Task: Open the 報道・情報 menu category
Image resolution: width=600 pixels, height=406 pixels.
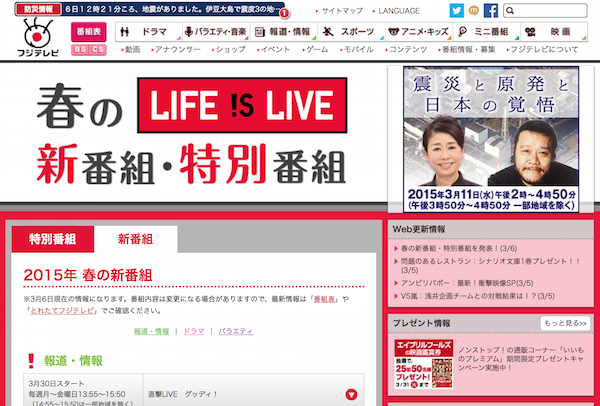Action: click(284, 32)
